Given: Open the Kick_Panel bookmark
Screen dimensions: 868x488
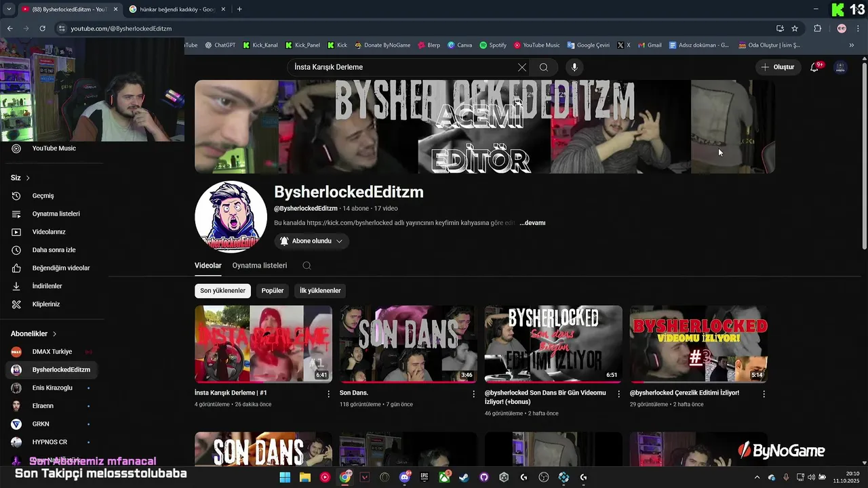Looking at the screenshot, I should tap(302, 45).
